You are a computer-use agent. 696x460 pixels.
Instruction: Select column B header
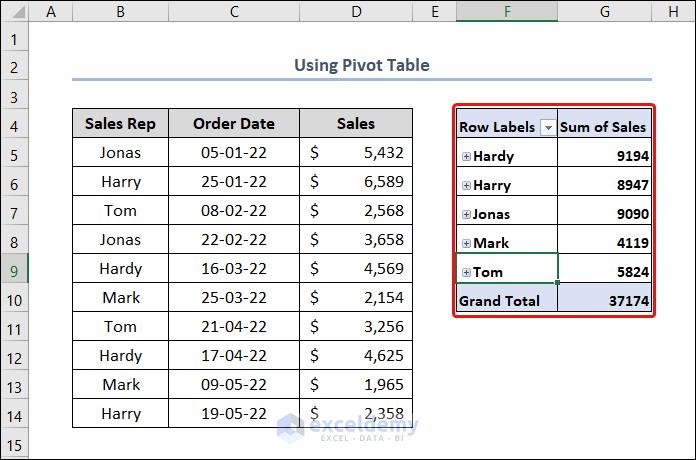[x=120, y=11]
